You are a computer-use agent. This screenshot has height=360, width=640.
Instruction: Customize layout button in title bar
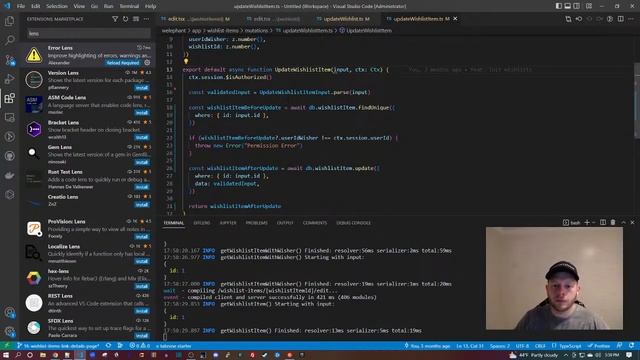[589, 6]
